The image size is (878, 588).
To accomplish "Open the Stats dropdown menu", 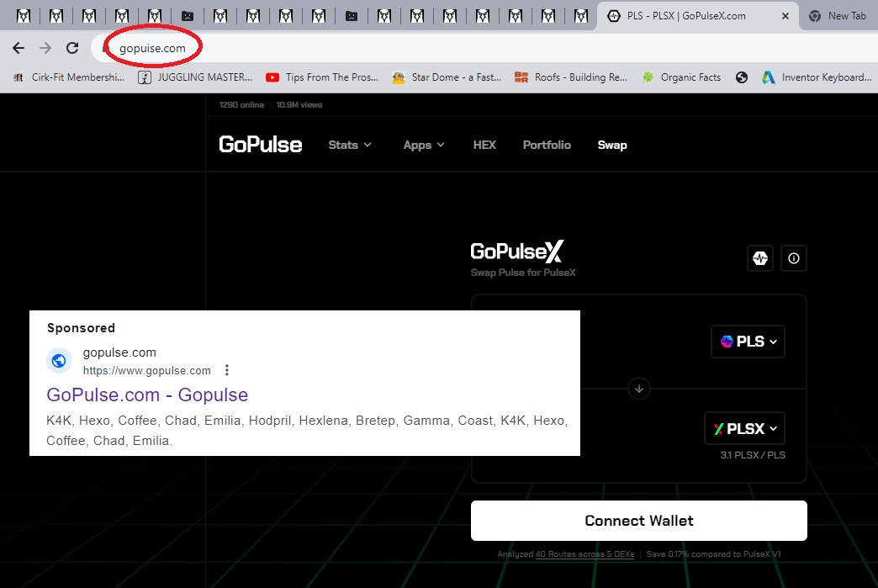I will (350, 145).
